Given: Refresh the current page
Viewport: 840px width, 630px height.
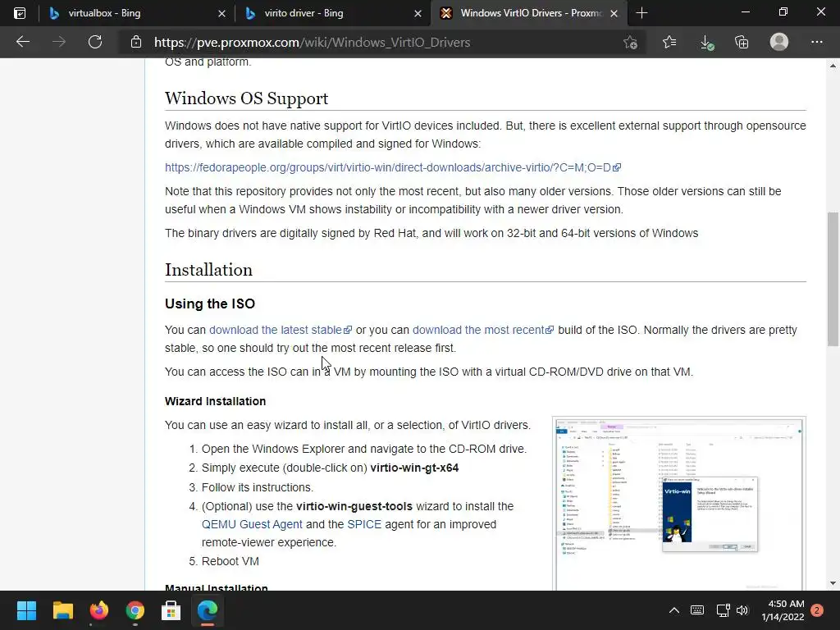Looking at the screenshot, I should pyautogui.click(x=95, y=42).
